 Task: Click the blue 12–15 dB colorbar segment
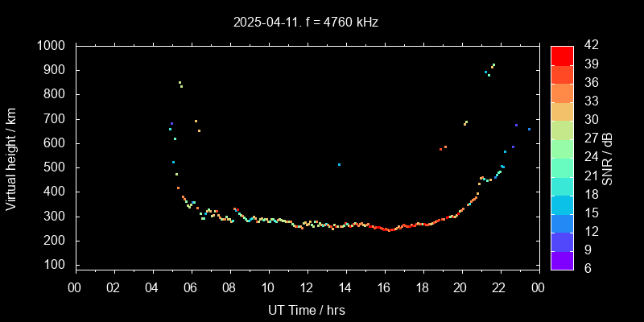562,223
